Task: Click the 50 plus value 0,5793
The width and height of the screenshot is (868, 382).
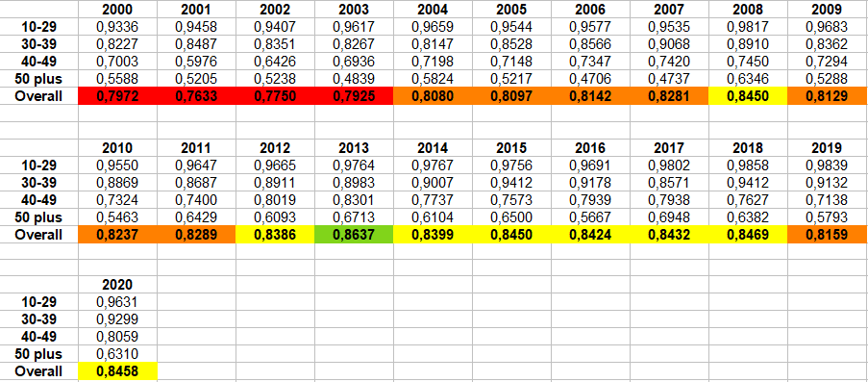Action: click(x=827, y=217)
